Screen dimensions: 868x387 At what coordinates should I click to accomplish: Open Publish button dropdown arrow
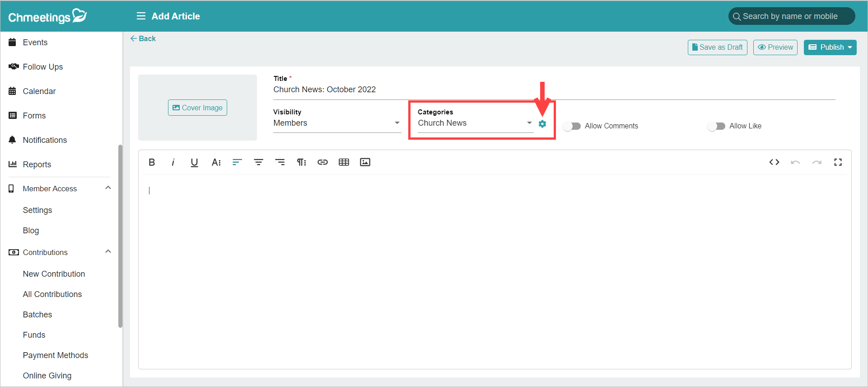[850, 47]
